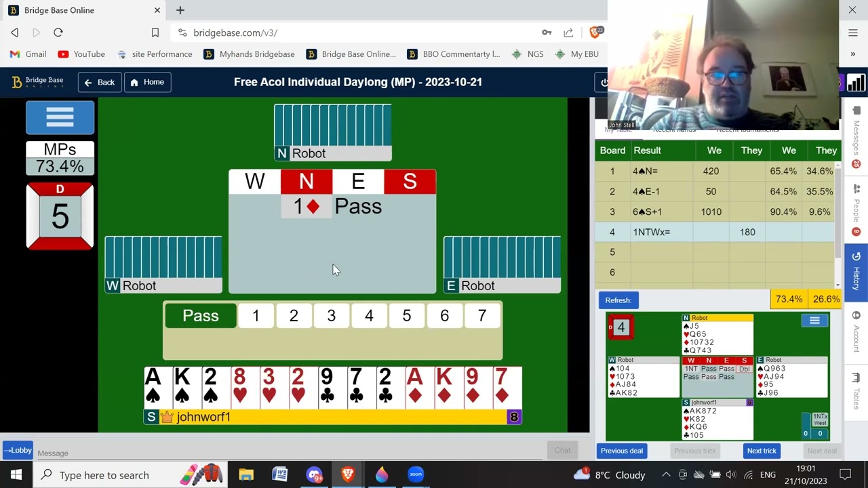The image size is (868, 488).
Task: Click the johnworf1 South player label
Action: point(332,418)
